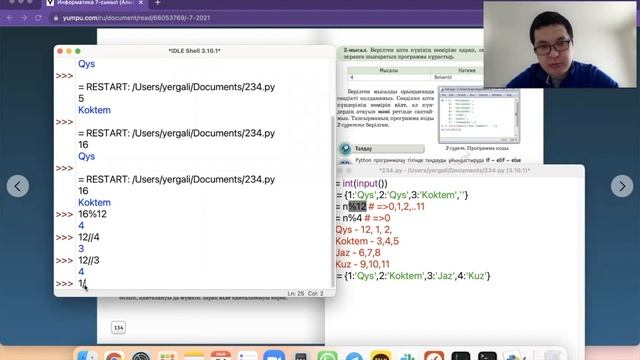This screenshot has width=640, height=360.
Task: Go to next document page with right arrow
Action: (x=622, y=186)
